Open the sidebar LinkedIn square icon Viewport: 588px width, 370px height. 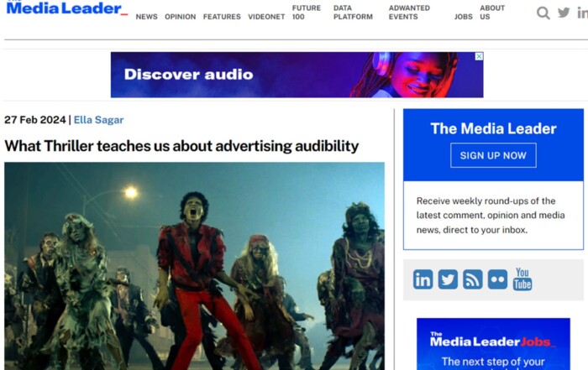423,279
